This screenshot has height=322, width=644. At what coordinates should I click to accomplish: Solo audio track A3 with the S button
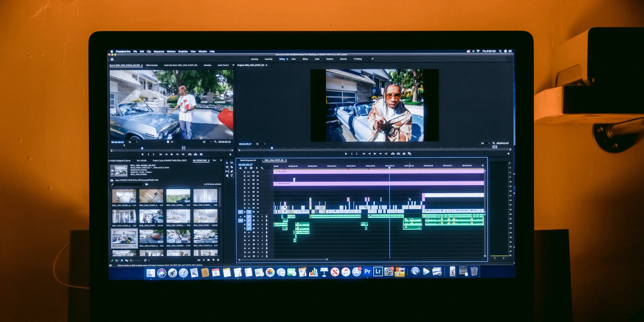[x=262, y=224]
